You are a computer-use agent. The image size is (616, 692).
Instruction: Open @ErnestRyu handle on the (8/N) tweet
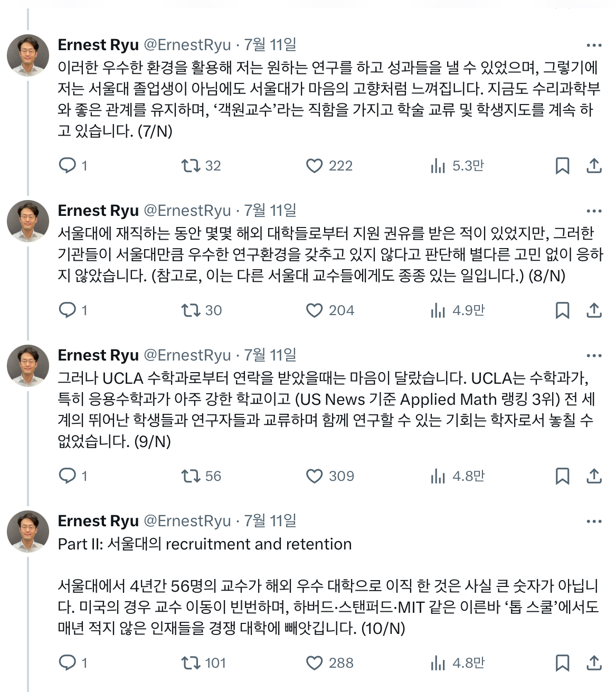[187, 211]
